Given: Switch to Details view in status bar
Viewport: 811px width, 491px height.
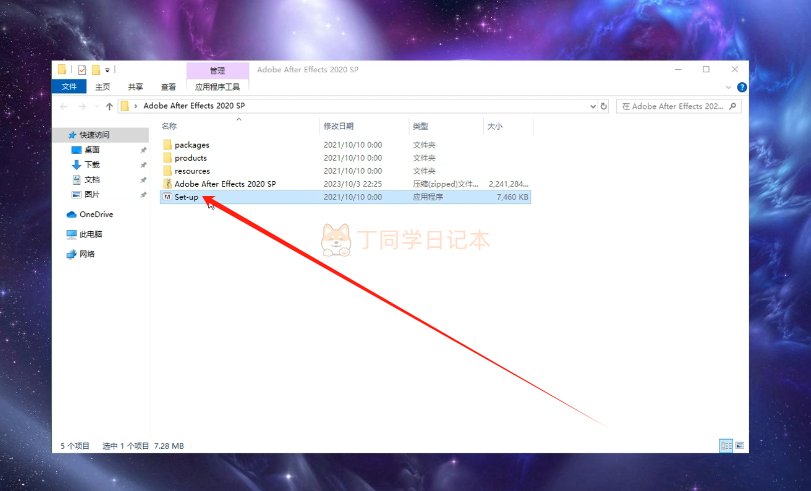Looking at the screenshot, I should [726, 445].
